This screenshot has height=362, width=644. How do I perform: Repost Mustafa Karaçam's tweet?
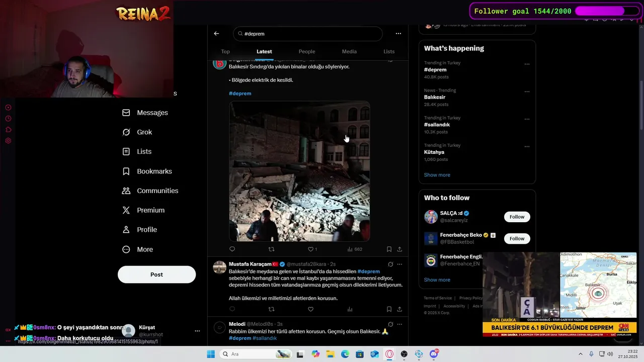click(271, 309)
